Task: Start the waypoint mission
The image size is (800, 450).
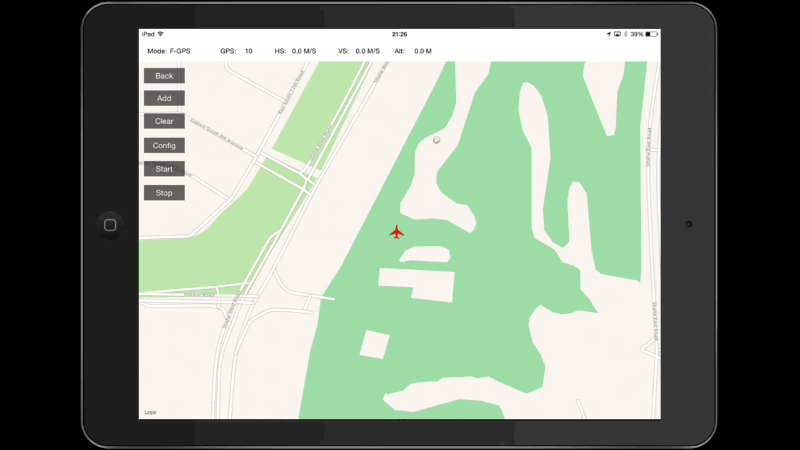Action: click(164, 169)
